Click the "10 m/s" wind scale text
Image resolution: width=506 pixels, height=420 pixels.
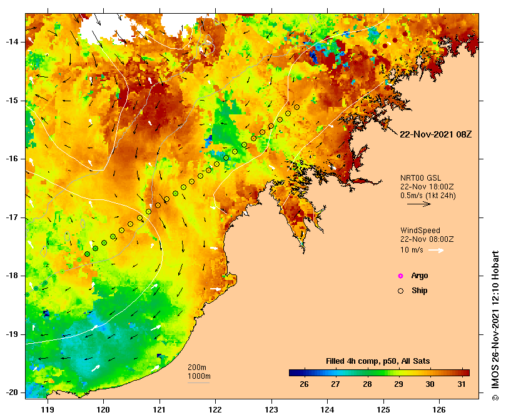(412, 250)
